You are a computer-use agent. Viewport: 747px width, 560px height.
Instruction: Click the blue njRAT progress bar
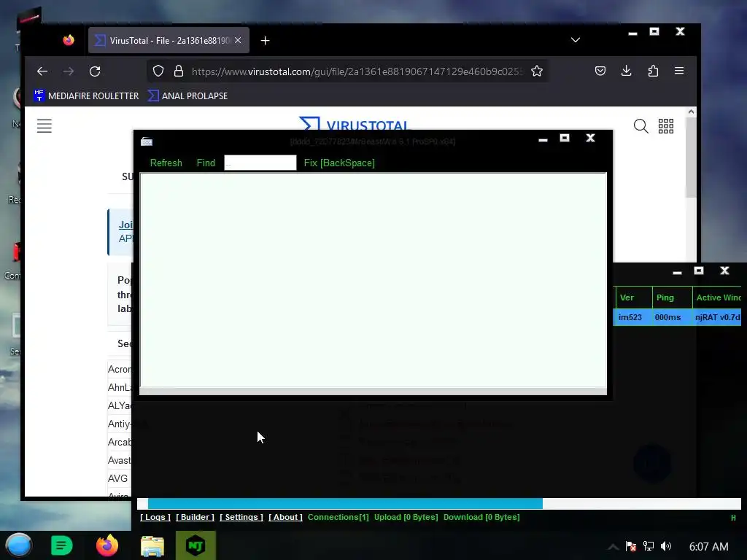(345, 503)
